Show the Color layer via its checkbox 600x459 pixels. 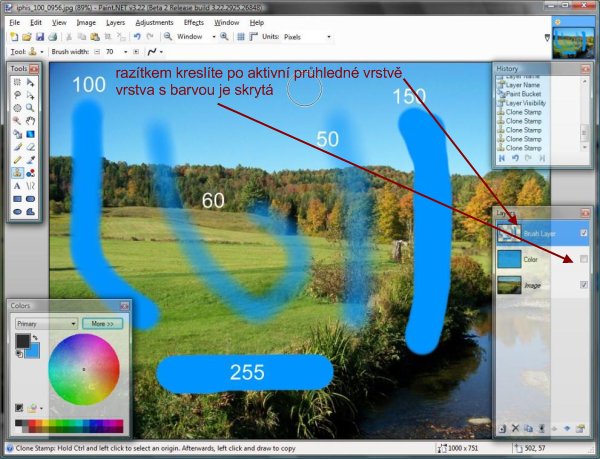(x=584, y=259)
